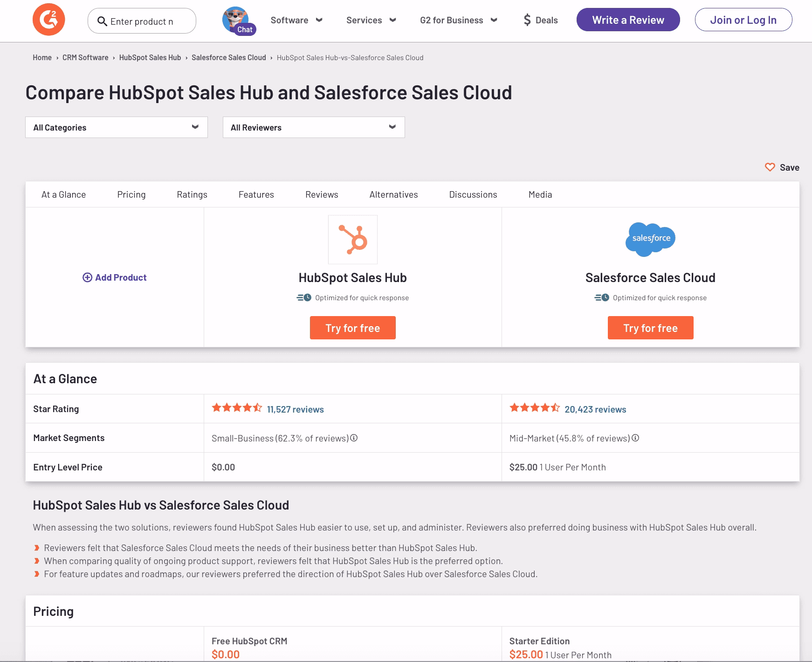
Task: Click the HubSpot Sales Hub product title
Action: coord(353,277)
